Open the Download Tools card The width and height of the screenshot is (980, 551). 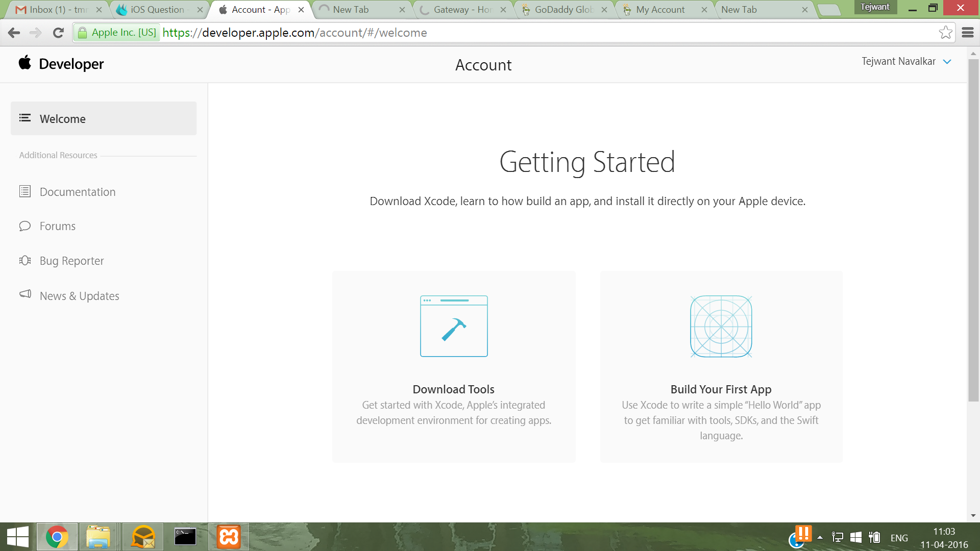453,366
